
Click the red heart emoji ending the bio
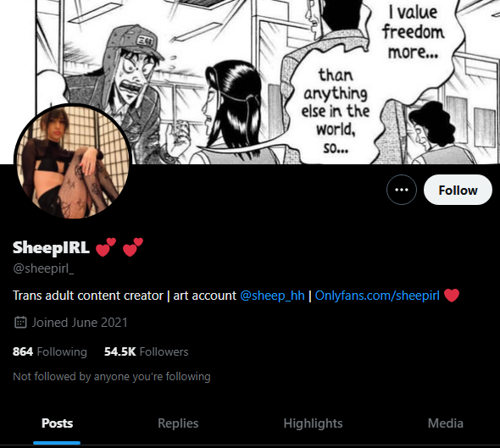(x=452, y=295)
